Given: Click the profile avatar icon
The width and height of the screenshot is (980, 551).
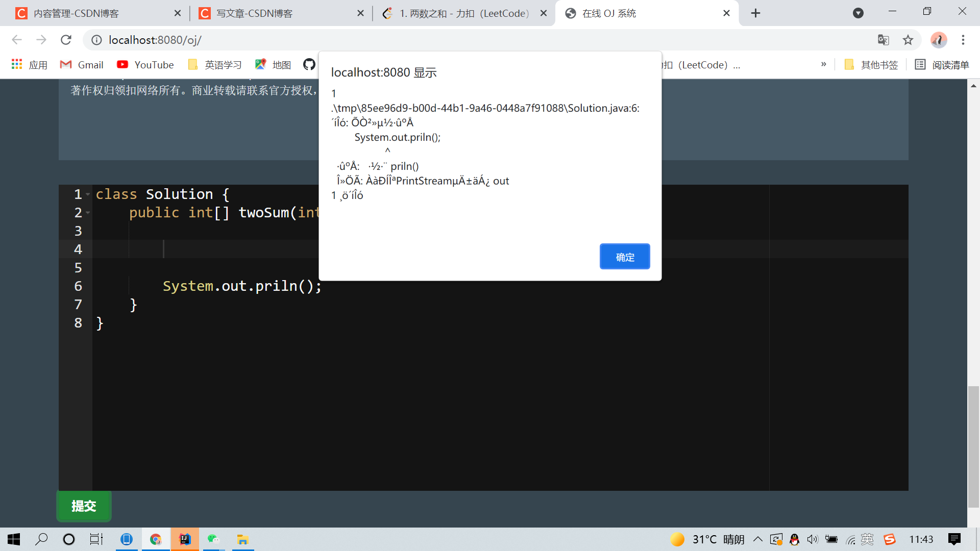Looking at the screenshot, I should [938, 40].
